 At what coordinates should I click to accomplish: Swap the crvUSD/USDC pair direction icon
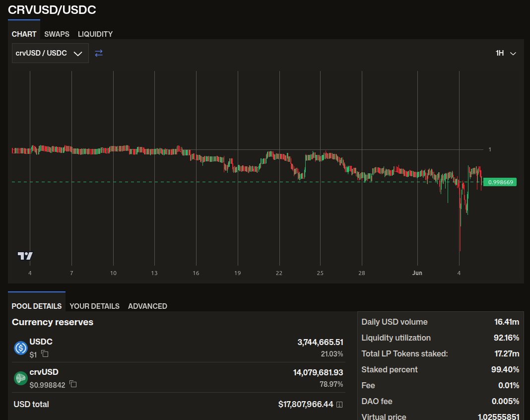click(x=99, y=53)
